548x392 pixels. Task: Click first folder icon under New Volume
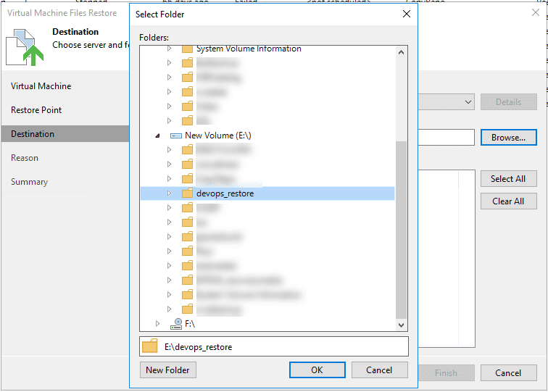tap(187, 149)
